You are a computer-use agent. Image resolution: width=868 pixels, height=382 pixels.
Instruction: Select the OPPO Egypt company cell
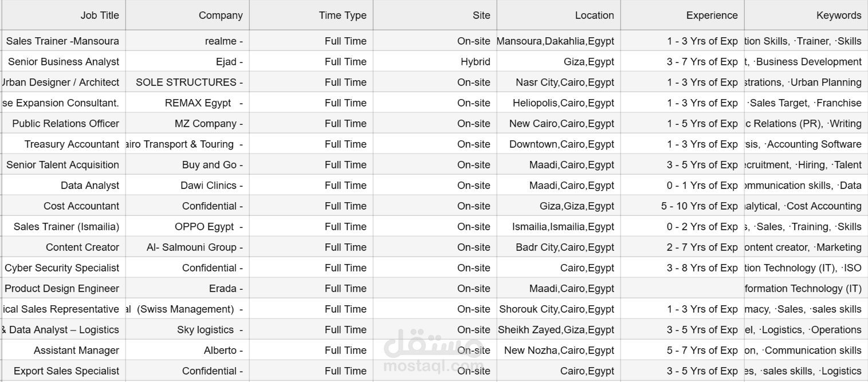click(187, 226)
